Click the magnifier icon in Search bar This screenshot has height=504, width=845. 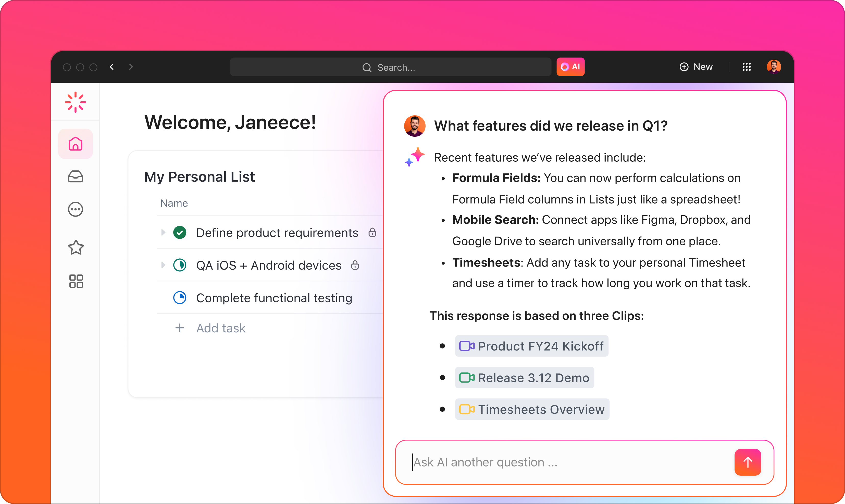[x=367, y=67]
